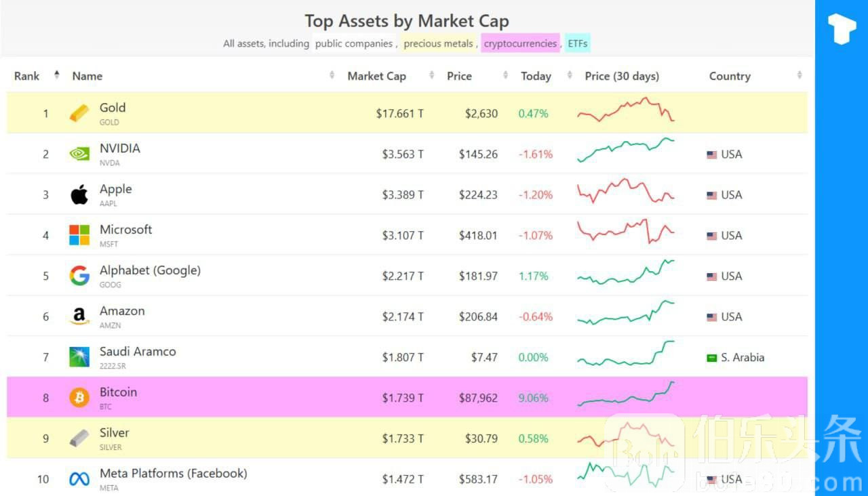Open the NVIDIA company link
Viewport: 868px width, 496px height.
click(x=120, y=148)
